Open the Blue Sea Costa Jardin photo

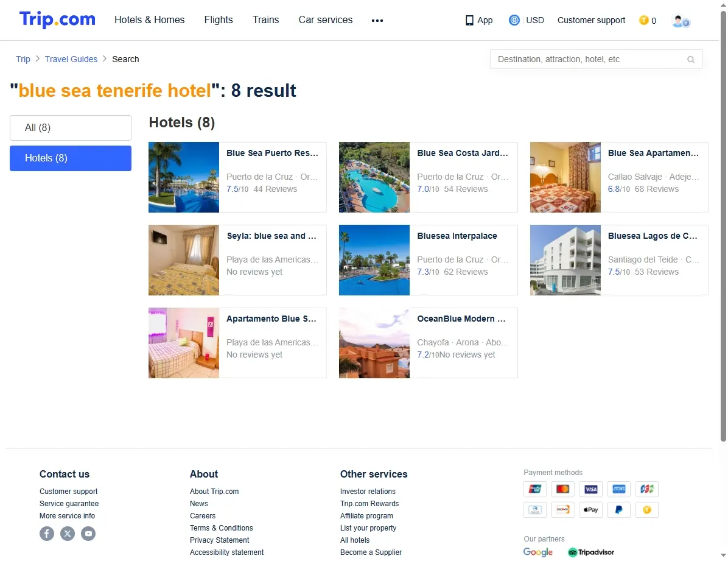pos(374,177)
